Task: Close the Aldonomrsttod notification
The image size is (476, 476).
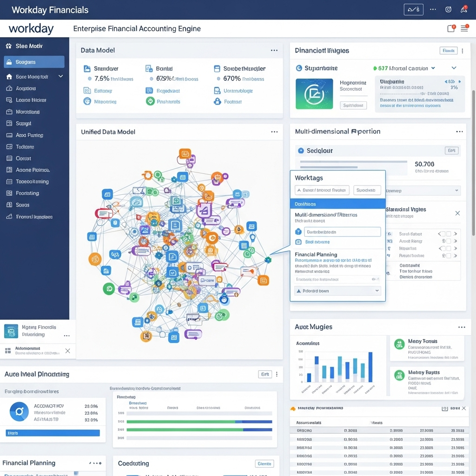Action: tap(68, 351)
